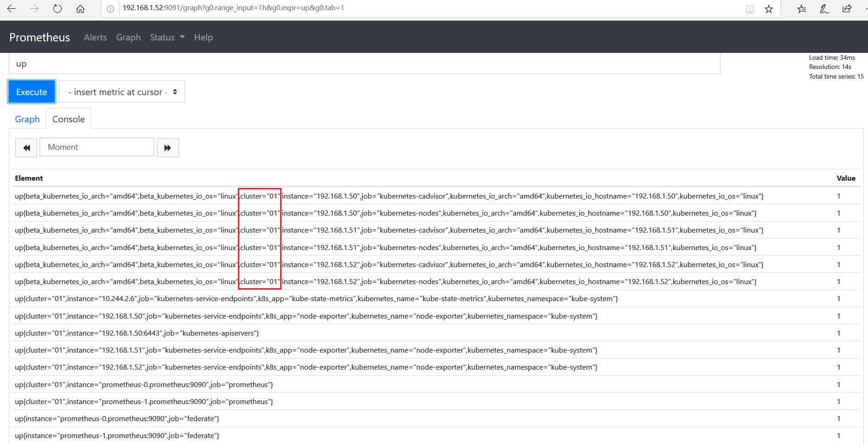
Task: Click the expression input containing up
Action: [x=364, y=63]
